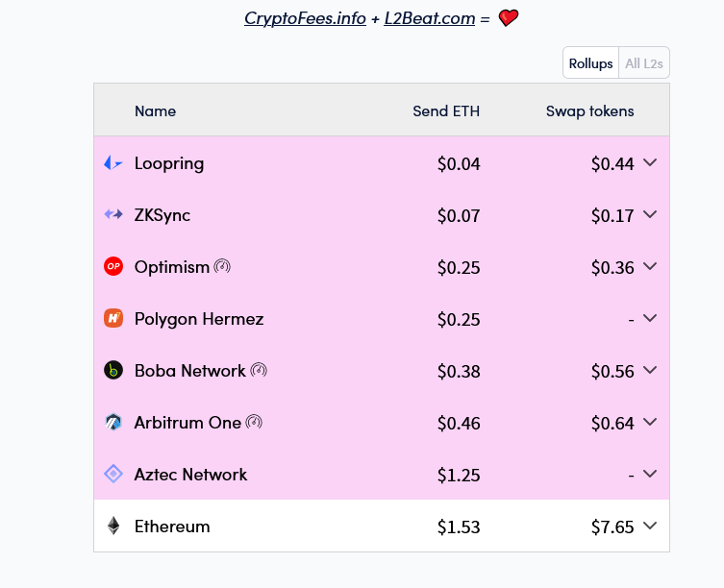This screenshot has width=724, height=588.
Task: Click the Arbitrum One logo icon
Action: tap(113, 423)
